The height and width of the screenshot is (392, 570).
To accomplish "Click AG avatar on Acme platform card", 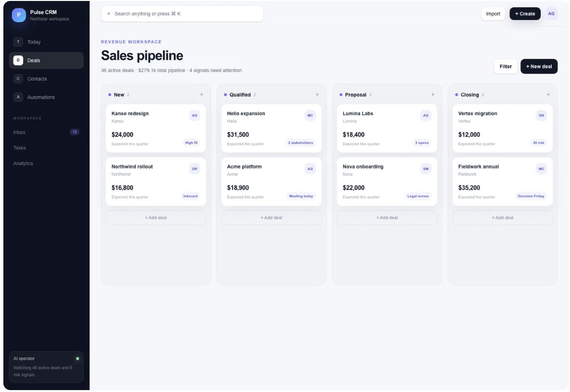I will pyautogui.click(x=310, y=169).
